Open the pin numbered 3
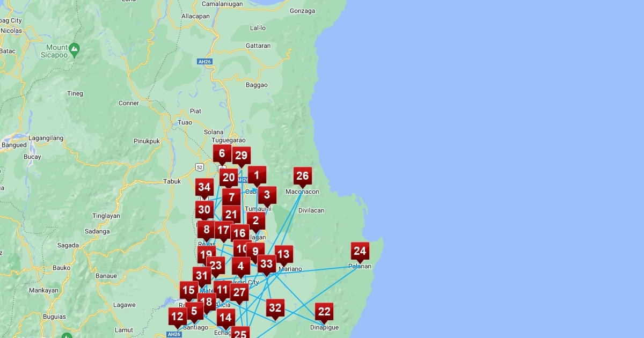This screenshot has width=644, height=338. tap(267, 195)
